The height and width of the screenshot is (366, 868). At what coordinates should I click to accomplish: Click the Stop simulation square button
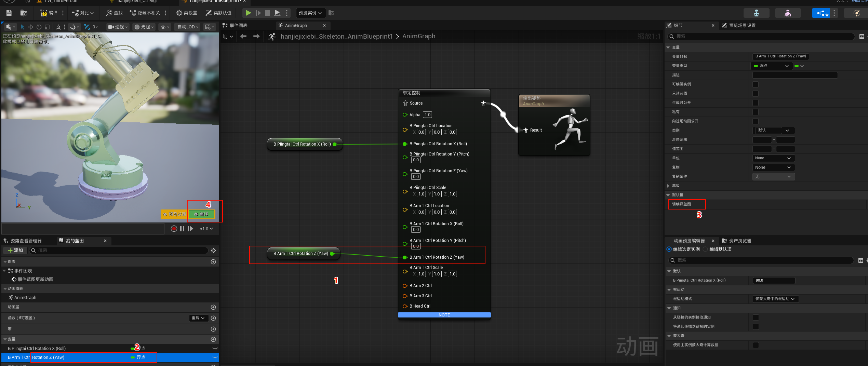pos(268,13)
